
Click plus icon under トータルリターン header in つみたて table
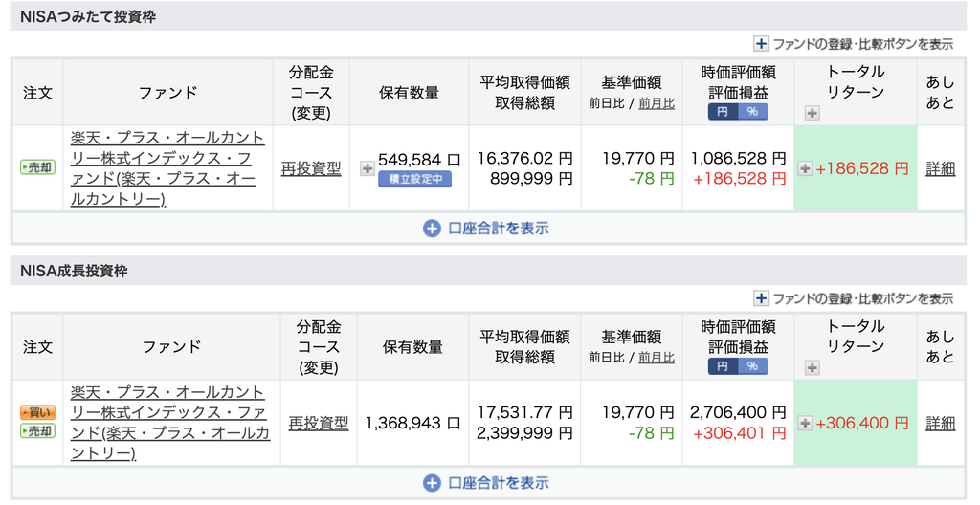click(812, 113)
